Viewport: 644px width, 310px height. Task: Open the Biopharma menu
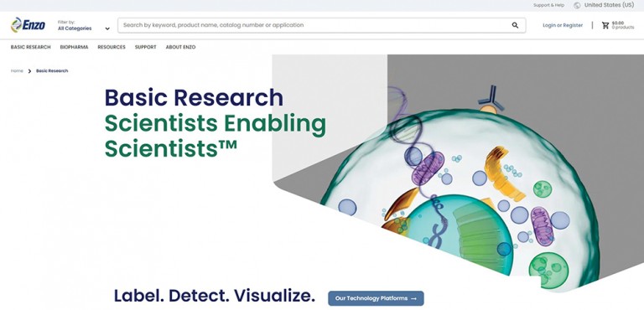(74, 47)
